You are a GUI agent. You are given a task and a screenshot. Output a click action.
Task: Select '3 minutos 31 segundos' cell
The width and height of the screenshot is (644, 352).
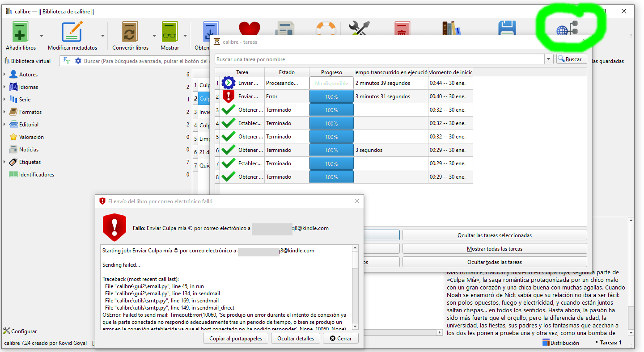pyautogui.click(x=391, y=96)
